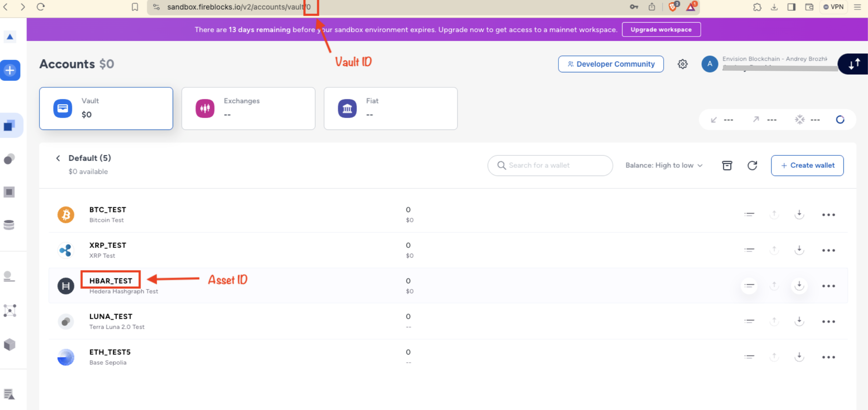Toggle the browser sidebar panel icon
The width and height of the screenshot is (868, 410).
tap(791, 7)
